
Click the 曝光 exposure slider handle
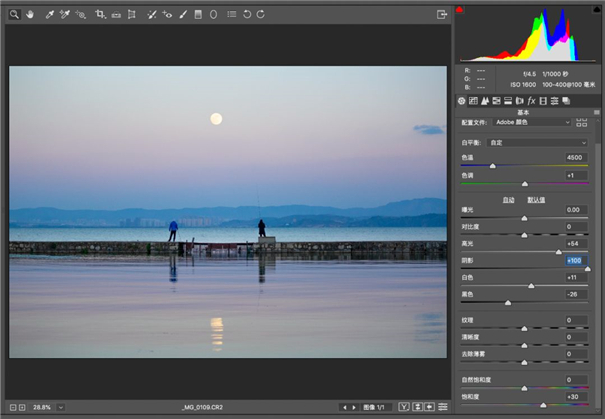pyautogui.click(x=525, y=217)
